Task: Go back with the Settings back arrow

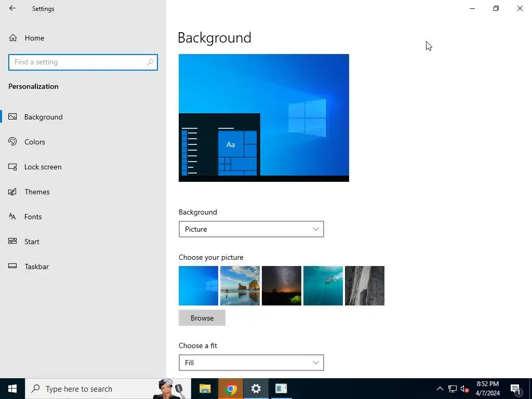Action: pos(12,8)
